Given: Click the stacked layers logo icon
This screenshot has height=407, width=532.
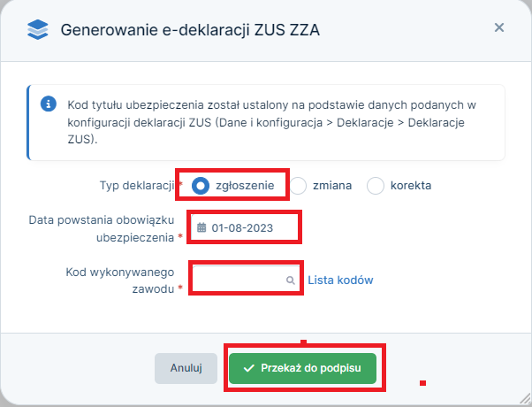Looking at the screenshot, I should (36, 30).
